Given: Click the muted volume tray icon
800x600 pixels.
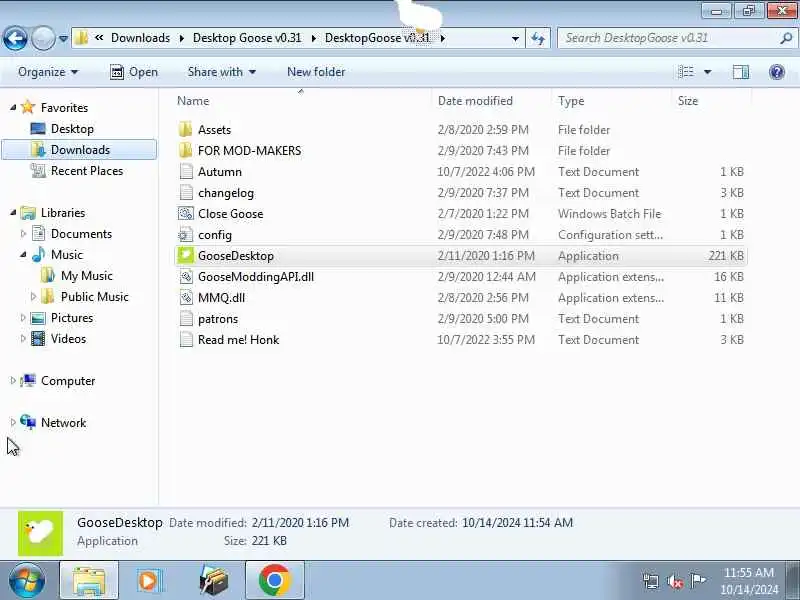Looking at the screenshot, I should coord(675,581).
